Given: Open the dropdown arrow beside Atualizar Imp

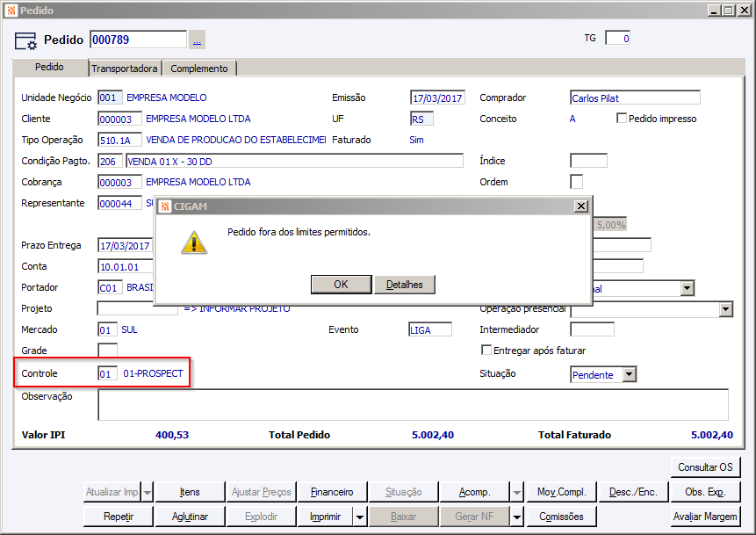Looking at the screenshot, I should 148,493.
